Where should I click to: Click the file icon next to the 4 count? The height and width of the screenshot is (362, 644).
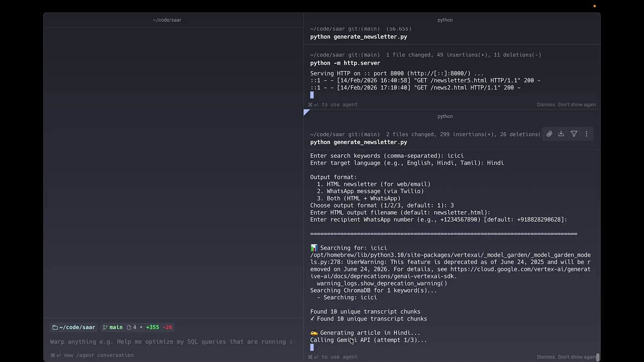pyautogui.click(x=129, y=327)
